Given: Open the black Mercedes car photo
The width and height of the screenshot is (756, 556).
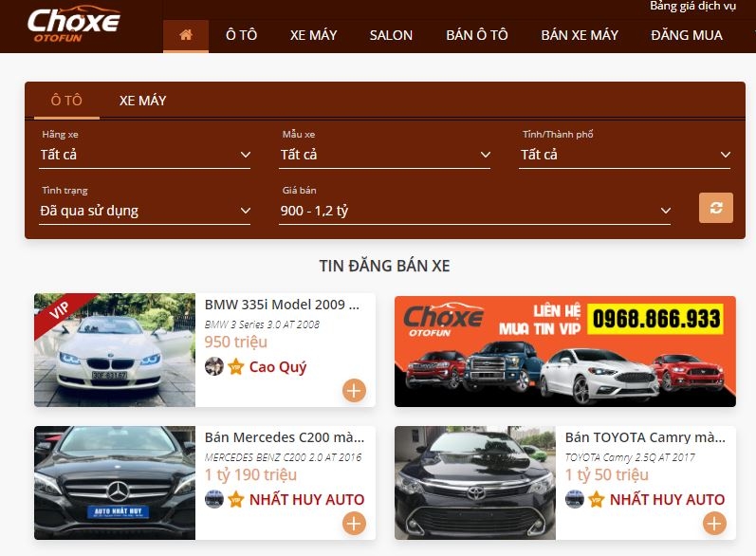Looking at the screenshot, I should [115, 483].
